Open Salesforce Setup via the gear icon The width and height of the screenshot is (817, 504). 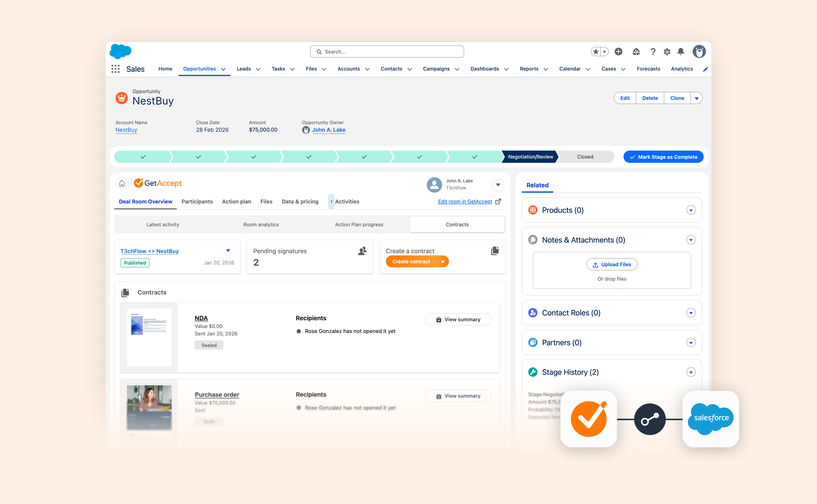point(667,52)
